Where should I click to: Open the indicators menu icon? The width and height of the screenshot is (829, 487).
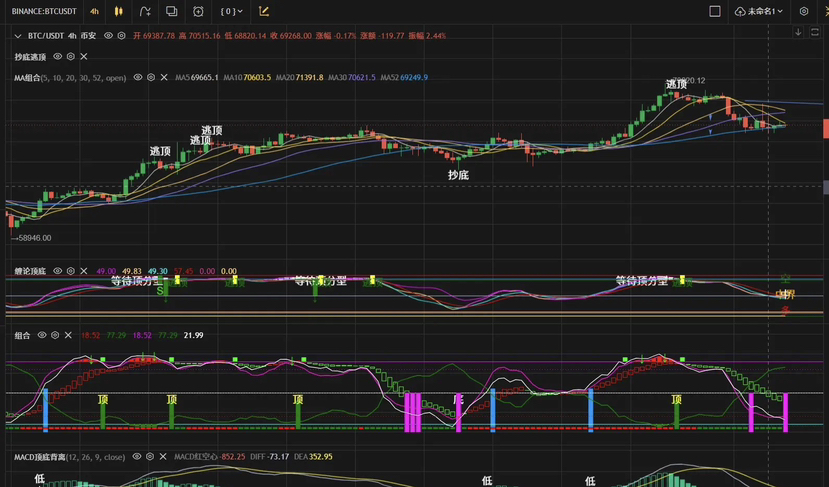(x=145, y=11)
